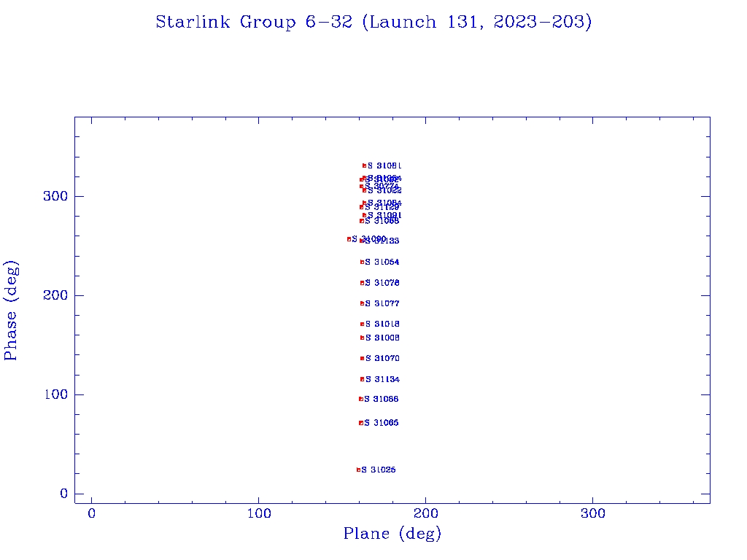Image resolution: width=747 pixels, height=560 pixels.
Task: Select the isolated leftmost red marker near phase 255
Action: coord(349,239)
